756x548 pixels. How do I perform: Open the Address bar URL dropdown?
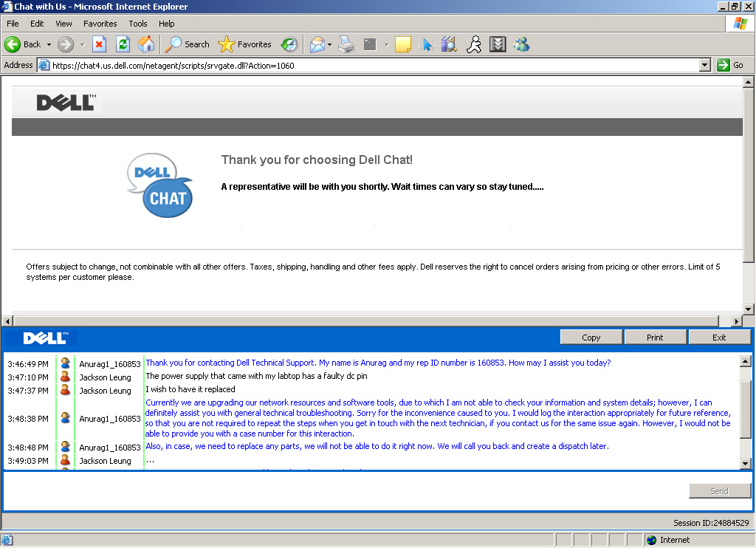tap(704, 65)
